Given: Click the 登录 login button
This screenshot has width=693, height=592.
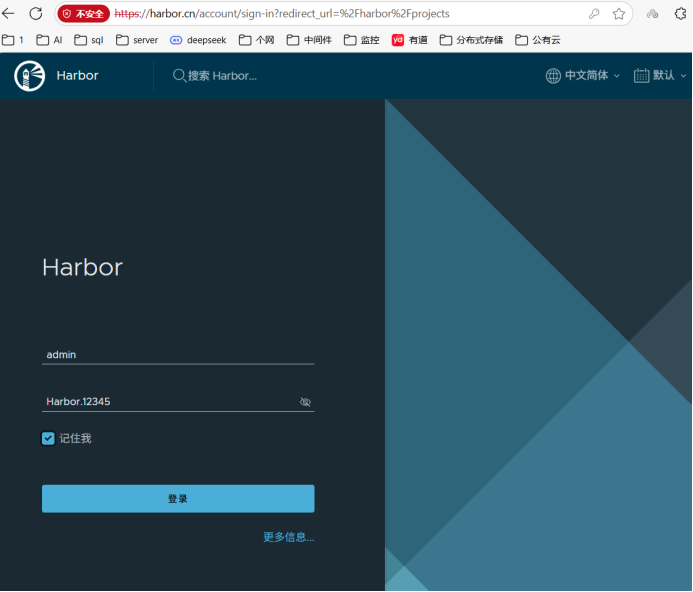Looking at the screenshot, I should (178, 498).
